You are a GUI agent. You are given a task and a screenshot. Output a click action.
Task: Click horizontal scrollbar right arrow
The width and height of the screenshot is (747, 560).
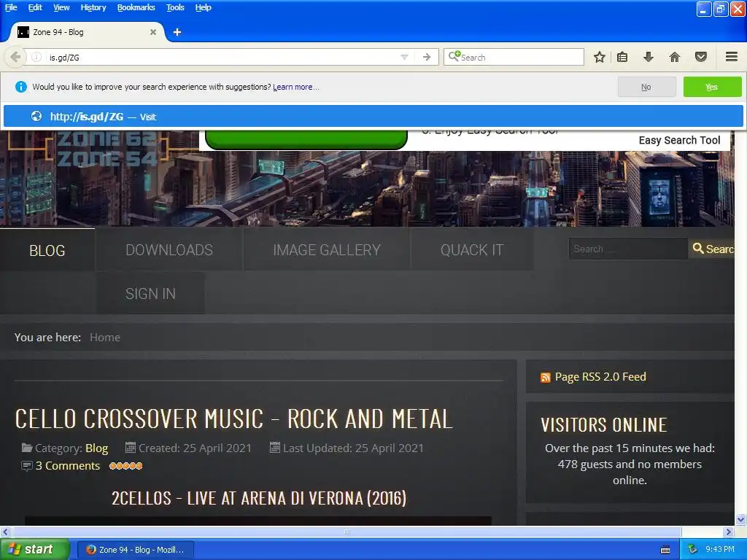728,532
